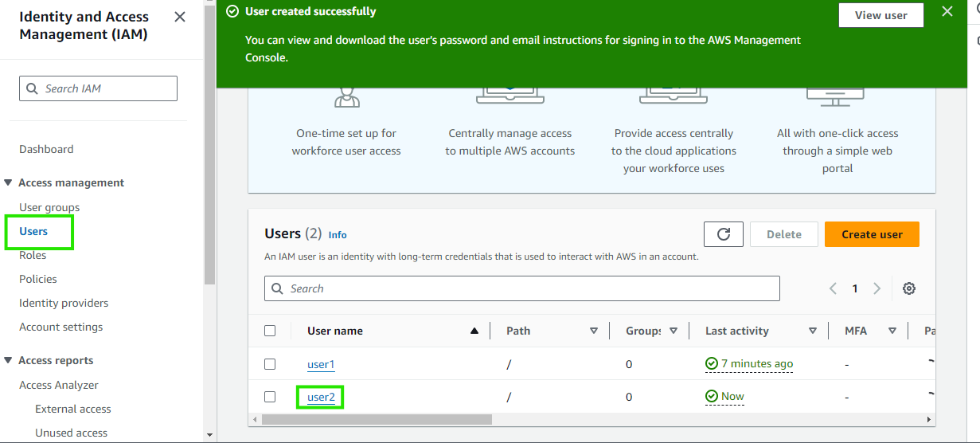Open Account settings in the sidebar
980x443 pixels.
61,327
